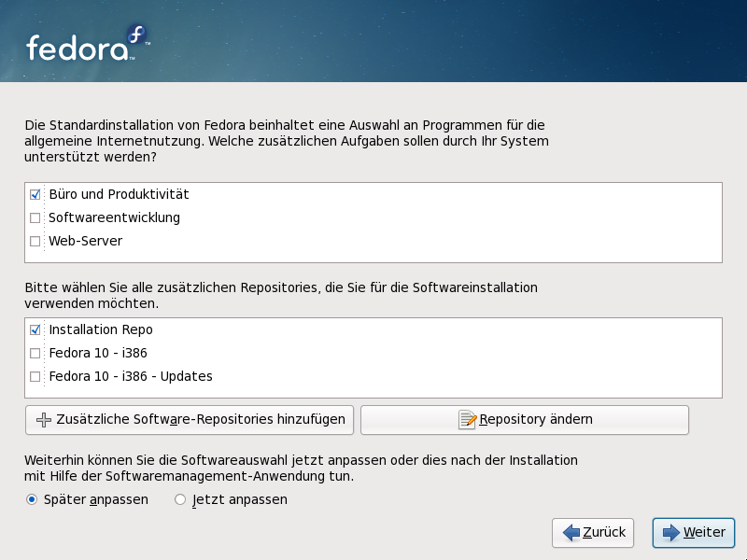
Task: Click the Später anpassen label
Action: 96,499
